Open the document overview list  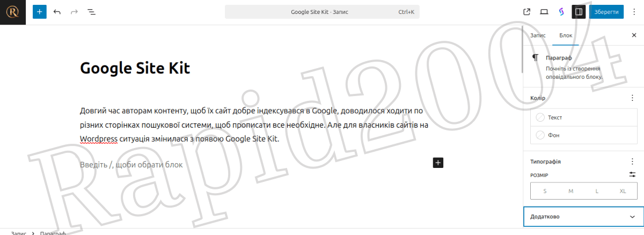[92, 12]
